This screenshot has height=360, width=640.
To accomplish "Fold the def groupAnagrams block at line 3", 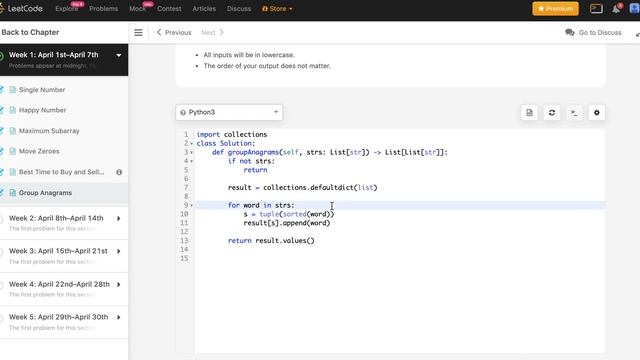I will click(191, 153).
